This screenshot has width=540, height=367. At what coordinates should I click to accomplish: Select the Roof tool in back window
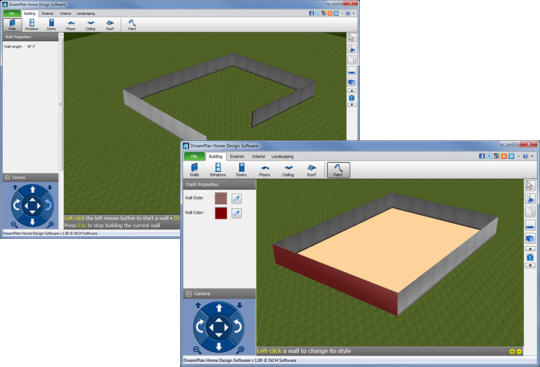click(x=110, y=25)
